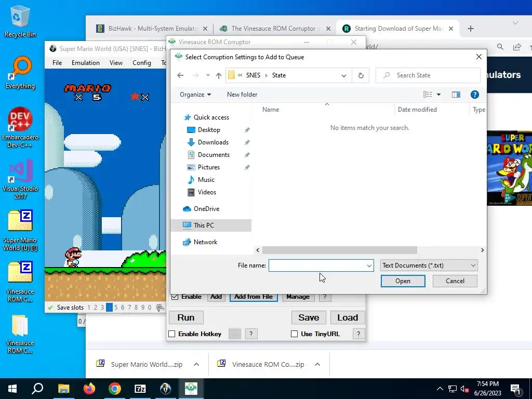Select This PC in the sidebar
The image size is (532, 399).
click(211, 225)
